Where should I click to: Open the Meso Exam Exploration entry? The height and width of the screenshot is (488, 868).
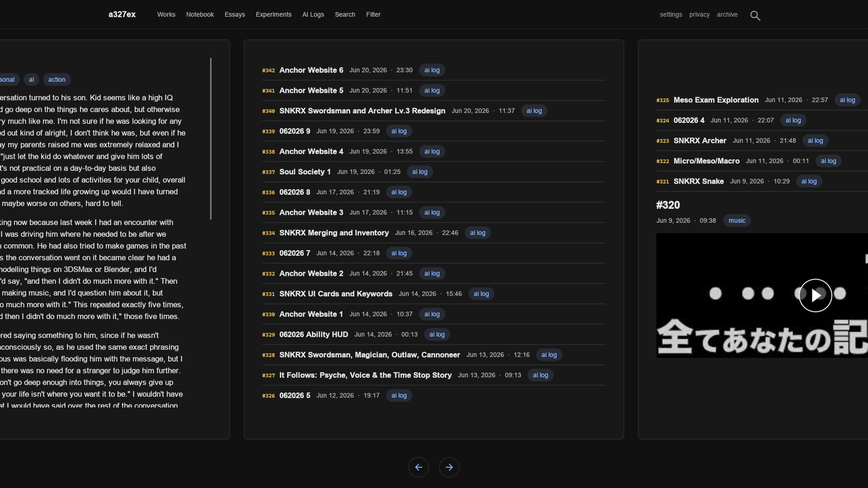point(716,100)
